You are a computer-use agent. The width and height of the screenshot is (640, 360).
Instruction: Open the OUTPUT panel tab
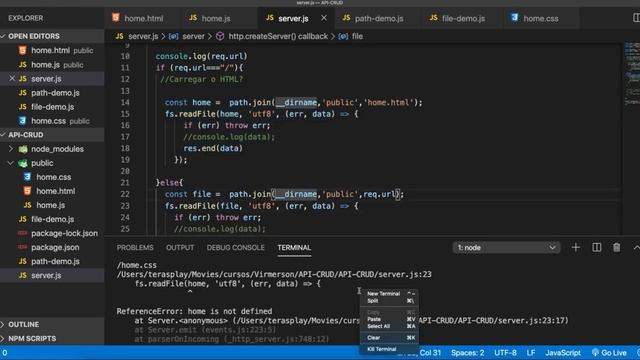tap(180, 248)
